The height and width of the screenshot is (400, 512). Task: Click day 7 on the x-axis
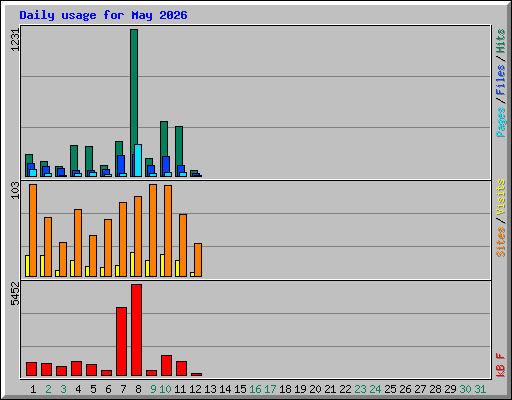(x=123, y=389)
